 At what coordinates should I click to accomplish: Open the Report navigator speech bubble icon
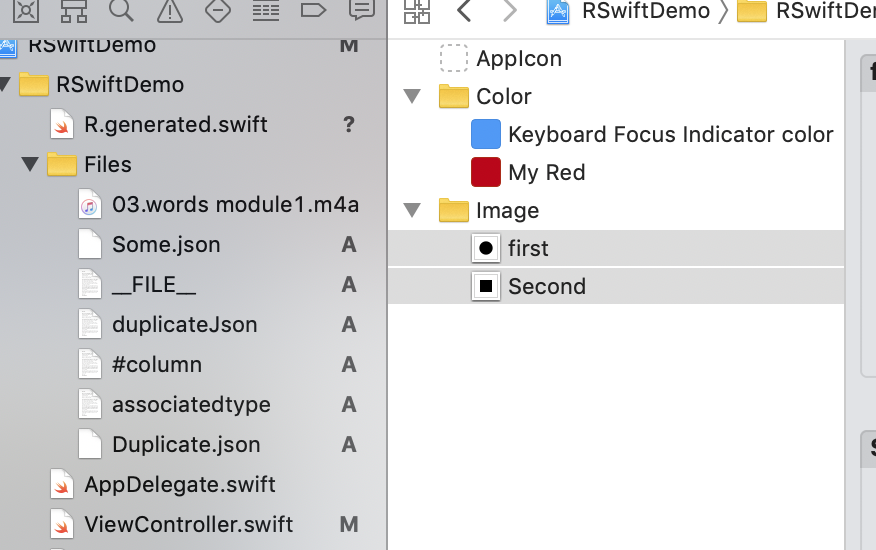tap(361, 10)
